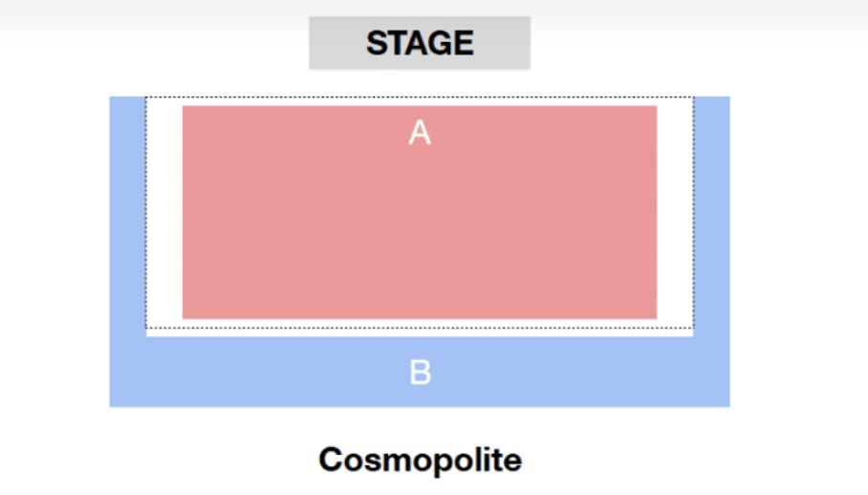This screenshot has height=495, width=868.
Task: Click the dotted border above section A
Action: [420, 97]
